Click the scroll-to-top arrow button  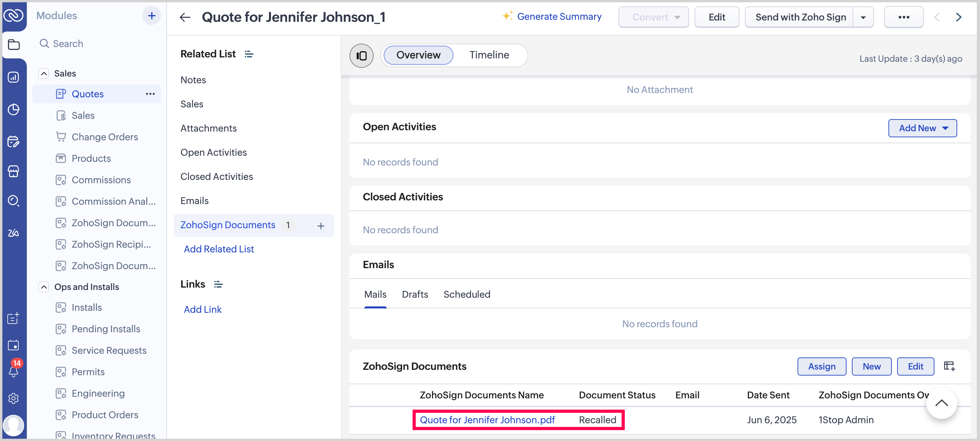[x=941, y=403]
